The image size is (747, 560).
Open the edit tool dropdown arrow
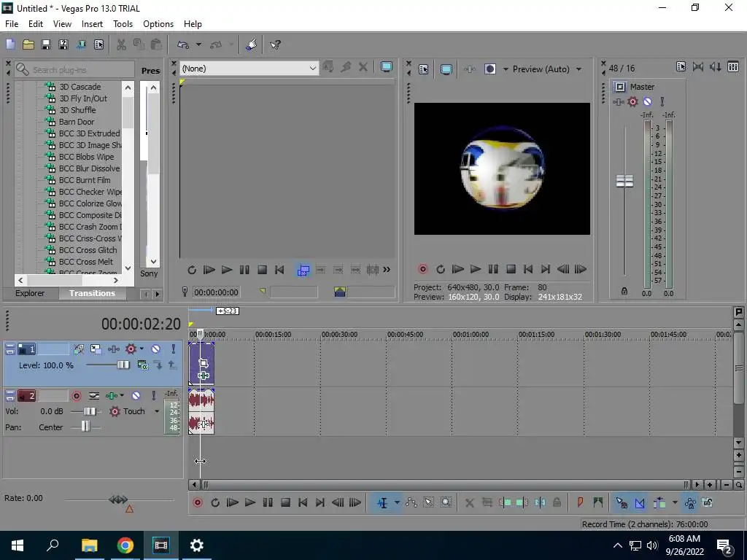coord(396,503)
